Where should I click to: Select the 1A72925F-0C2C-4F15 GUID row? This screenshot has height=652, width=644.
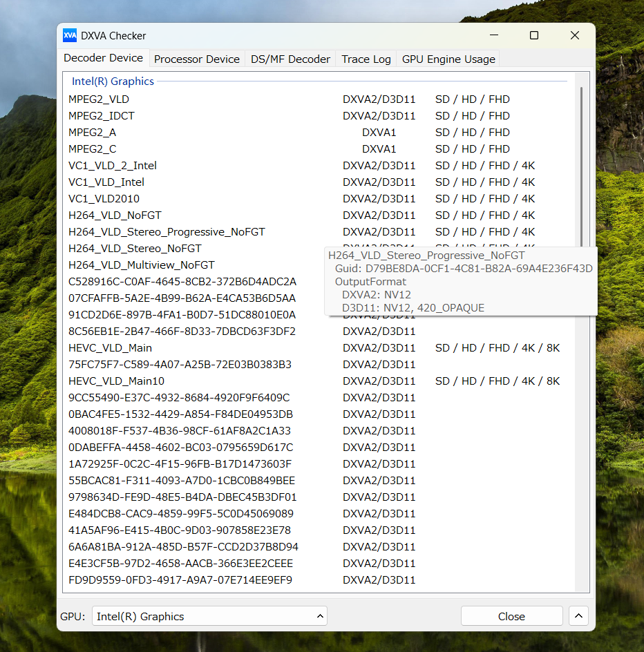pos(319,464)
